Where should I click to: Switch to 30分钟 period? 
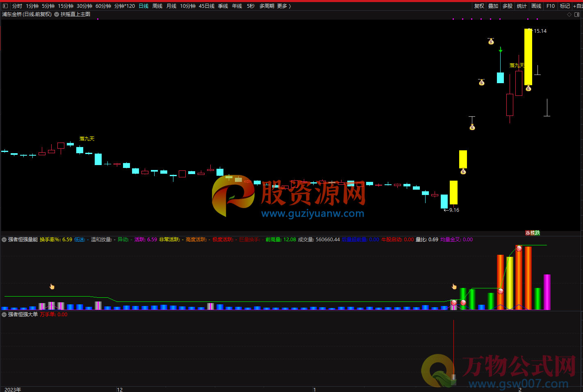[84, 6]
